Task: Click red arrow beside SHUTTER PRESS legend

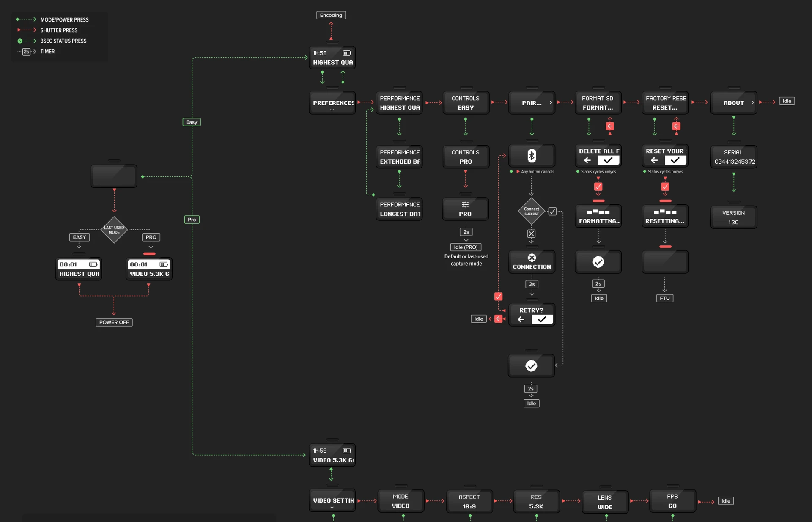Action: 26,30
